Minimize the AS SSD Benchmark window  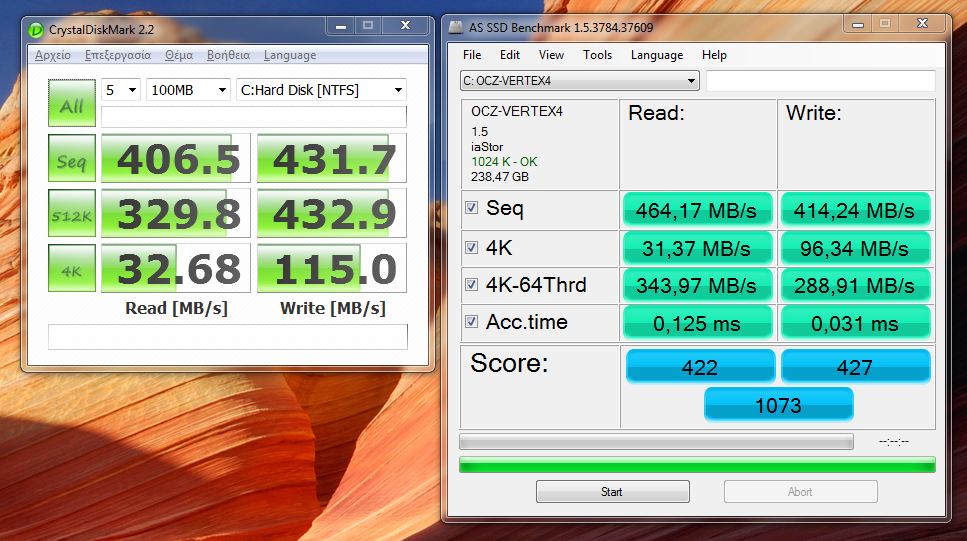(857, 24)
